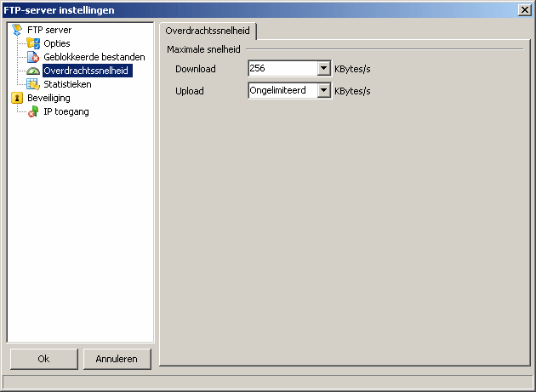Open the Upload speed dropdown arrow

coord(323,91)
